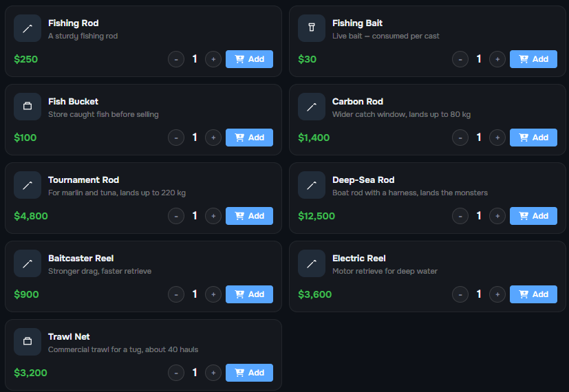Increase Electric Reel quantity with plus

tap(497, 294)
